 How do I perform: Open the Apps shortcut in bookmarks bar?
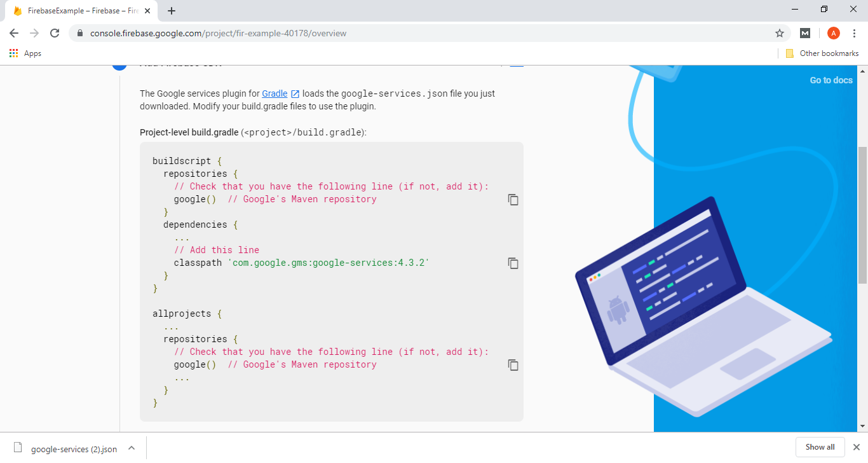tap(25, 53)
